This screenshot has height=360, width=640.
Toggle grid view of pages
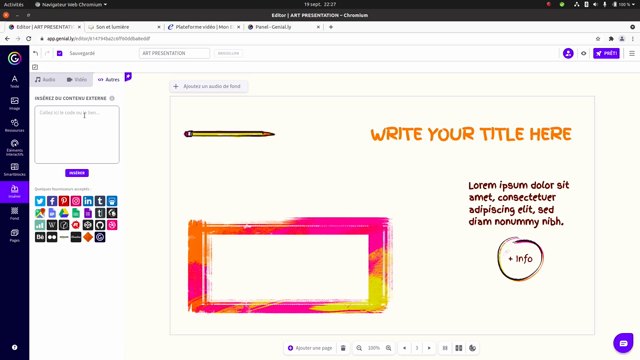[459, 348]
